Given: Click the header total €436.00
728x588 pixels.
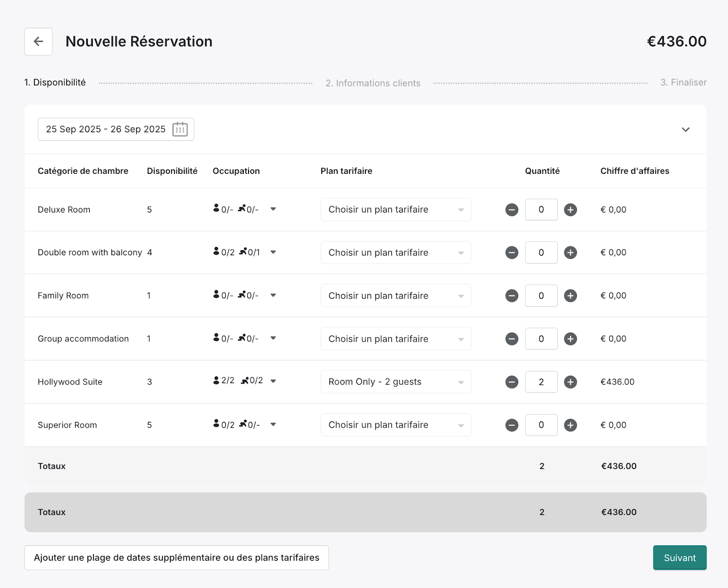Looking at the screenshot, I should pos(677,41).
